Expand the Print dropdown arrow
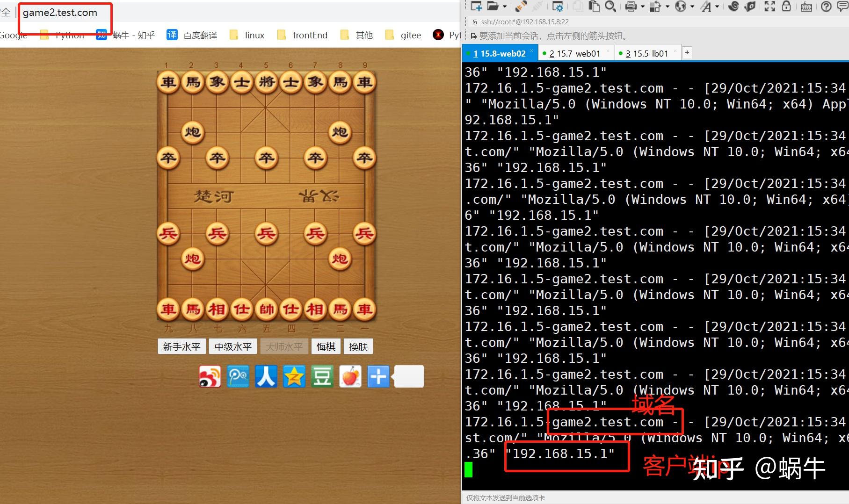The width and height of the screenshot is (849, 504). 642,7
